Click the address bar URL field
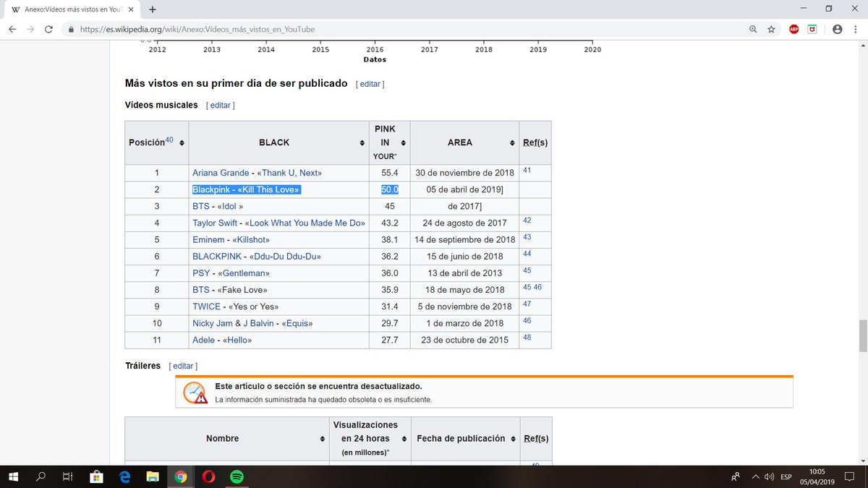 pyautogui.click(x=405, y=30)
